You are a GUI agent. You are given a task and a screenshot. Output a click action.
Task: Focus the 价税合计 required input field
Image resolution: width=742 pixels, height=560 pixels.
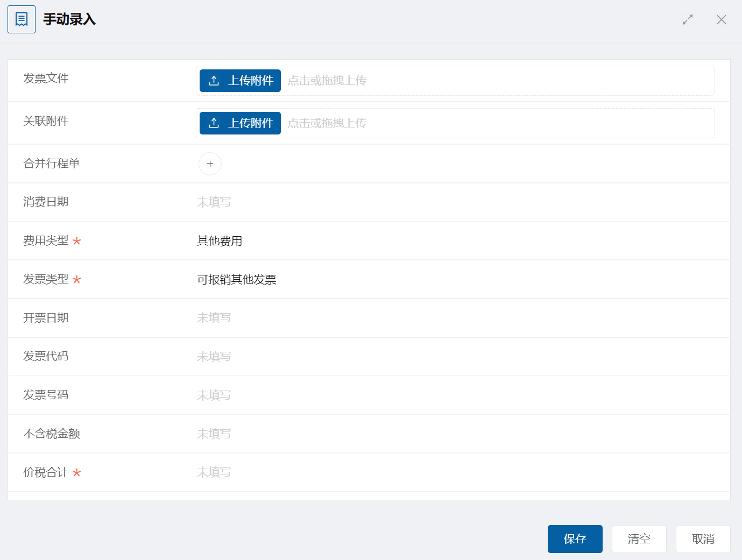[x=214, y=472]
